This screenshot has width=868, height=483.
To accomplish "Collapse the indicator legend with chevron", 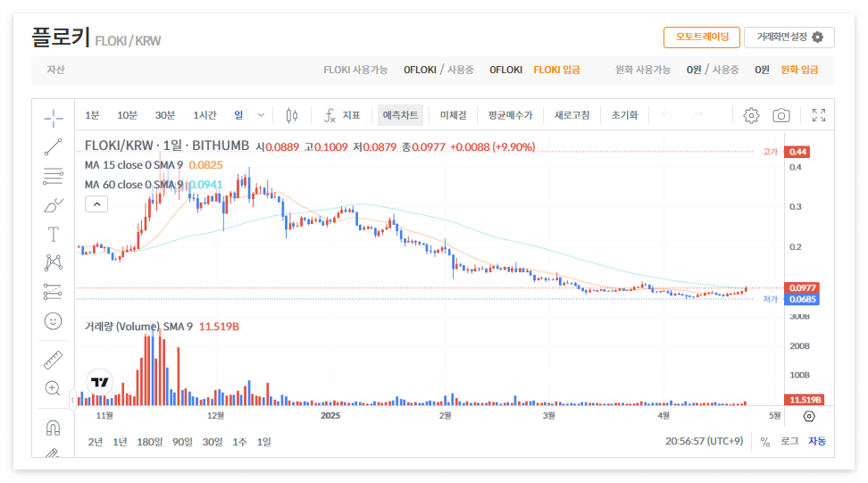I will click(x=96, y=204).
